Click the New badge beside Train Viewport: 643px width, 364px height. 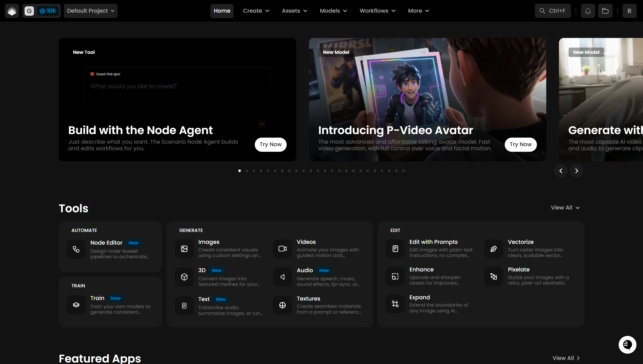point(115,298)
